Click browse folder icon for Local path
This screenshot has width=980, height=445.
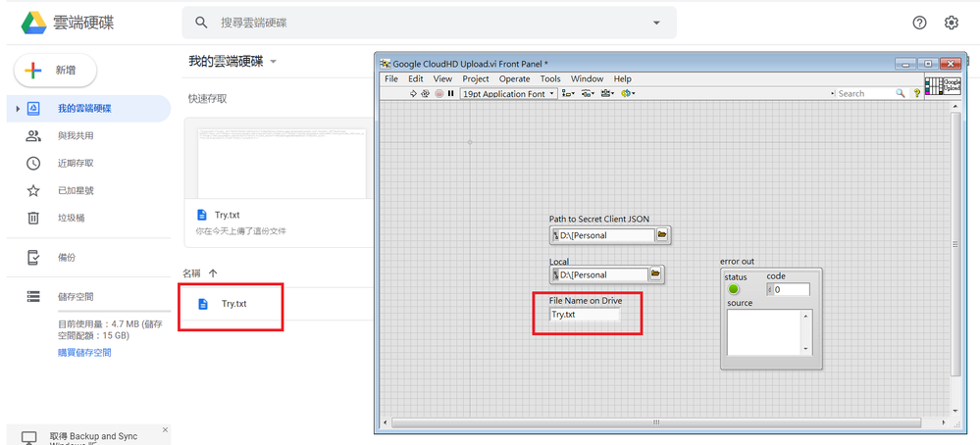coord(655,274)
